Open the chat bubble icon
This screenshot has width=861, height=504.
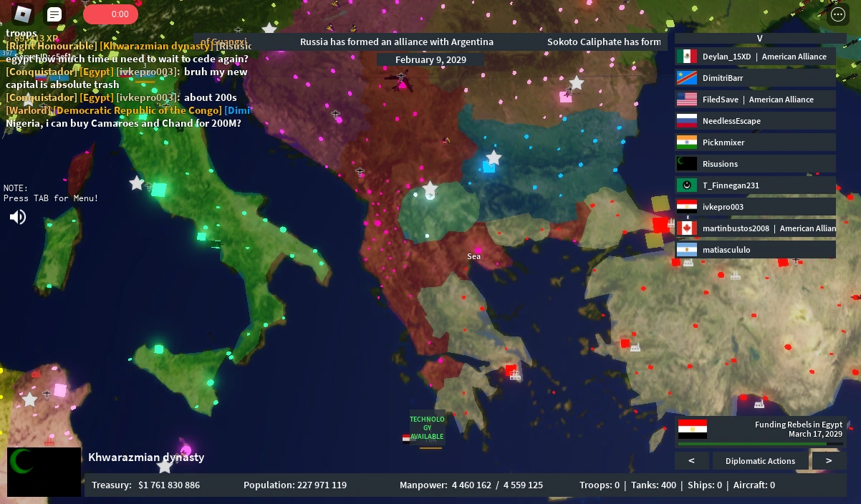pyautogui.click(x=54, y=14)
